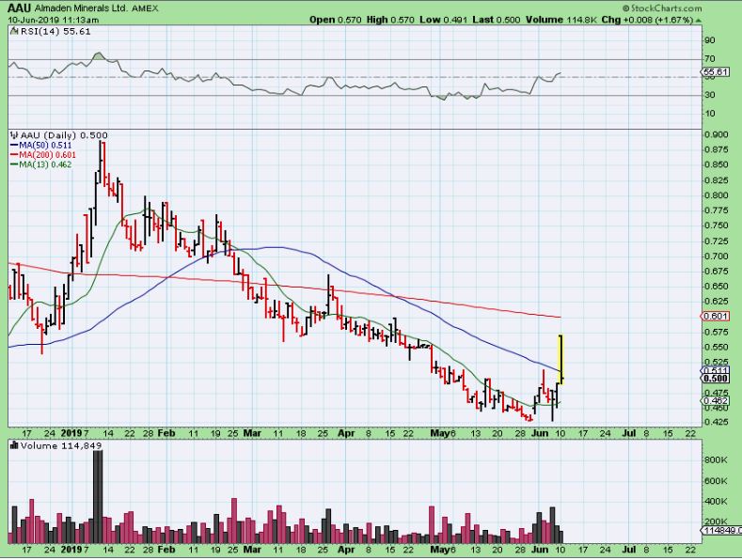Click the 0.900 price axis label

(x=716, y=134)
